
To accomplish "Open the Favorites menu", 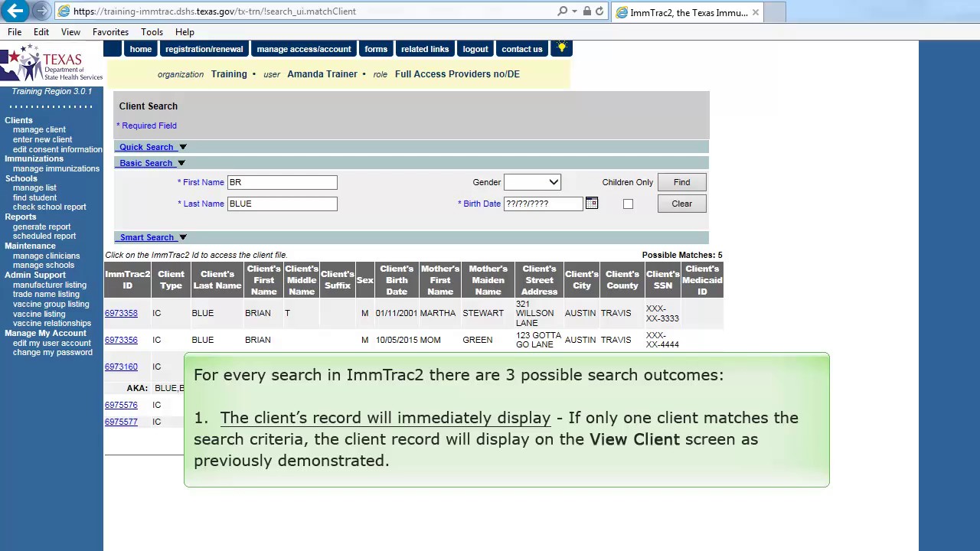I will [110, 32].
